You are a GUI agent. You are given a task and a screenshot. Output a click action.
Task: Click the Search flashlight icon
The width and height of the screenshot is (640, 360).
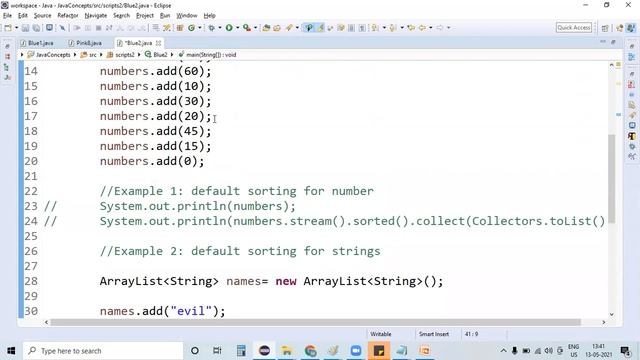pos(289,28)
